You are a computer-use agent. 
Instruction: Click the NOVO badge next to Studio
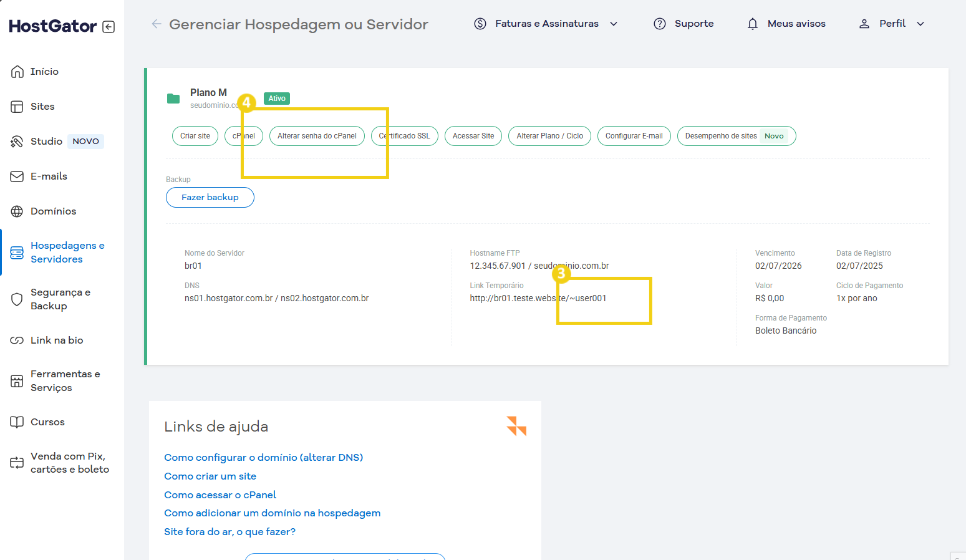(x=86, y=142)
